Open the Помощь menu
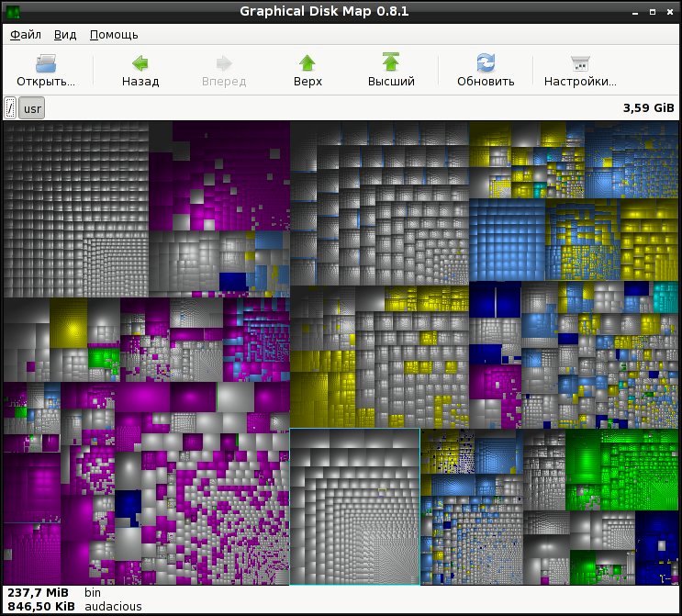This screenshot has height=616, width=682. (x=114, y=35)
